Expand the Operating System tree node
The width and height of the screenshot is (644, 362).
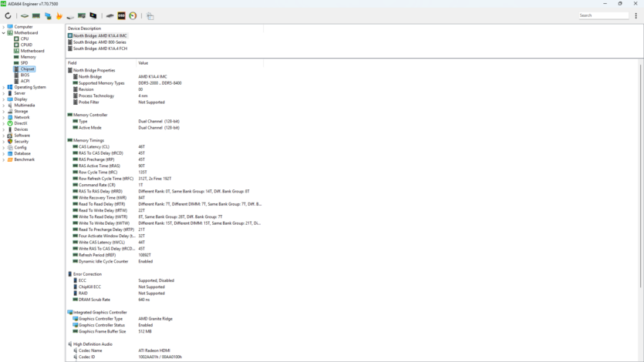tap(4, 87)
